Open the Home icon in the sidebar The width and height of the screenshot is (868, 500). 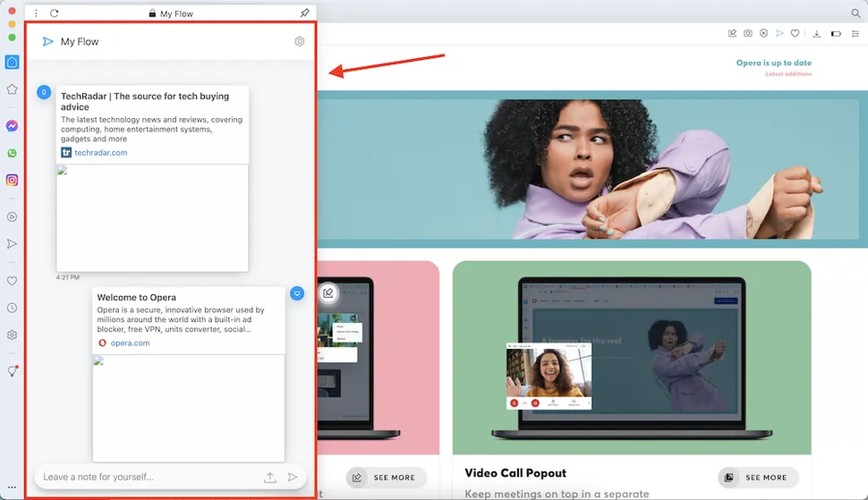(13, 62)
